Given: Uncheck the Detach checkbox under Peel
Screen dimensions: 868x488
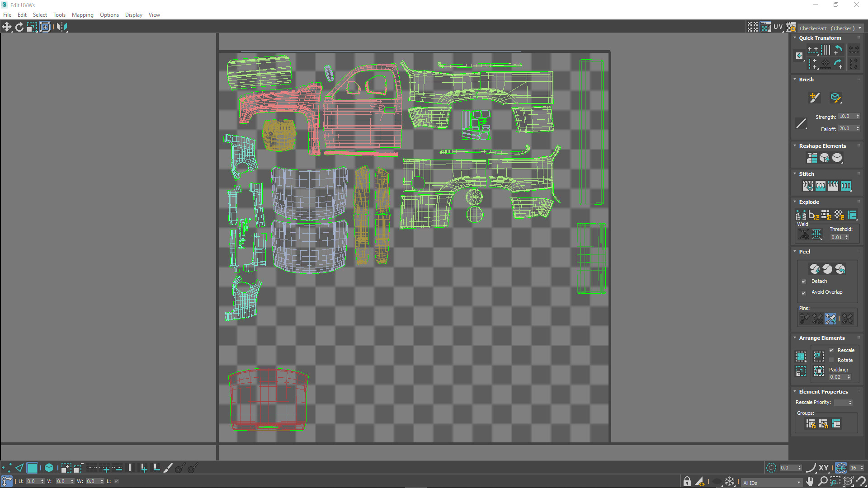Looking at the screenshot, I should click(x=804, y=282).
